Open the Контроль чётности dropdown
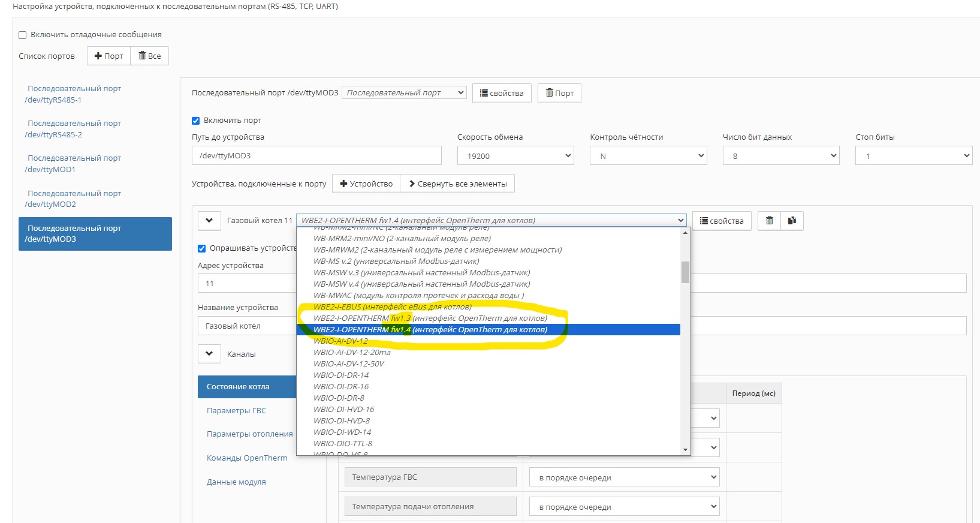 [649, 156]
